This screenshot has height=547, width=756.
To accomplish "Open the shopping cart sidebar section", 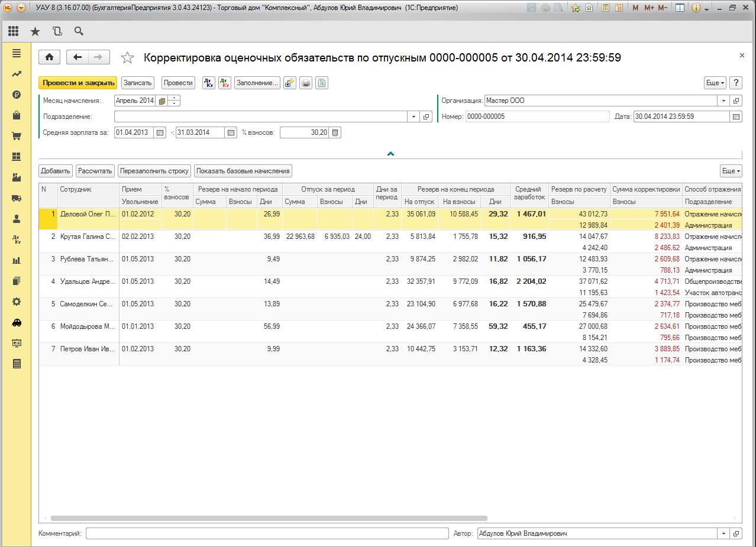I will click(17, 136).
